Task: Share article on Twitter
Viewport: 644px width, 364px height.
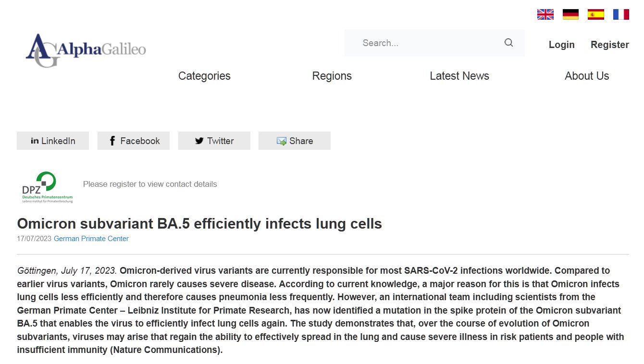Action: pos(214,141)
